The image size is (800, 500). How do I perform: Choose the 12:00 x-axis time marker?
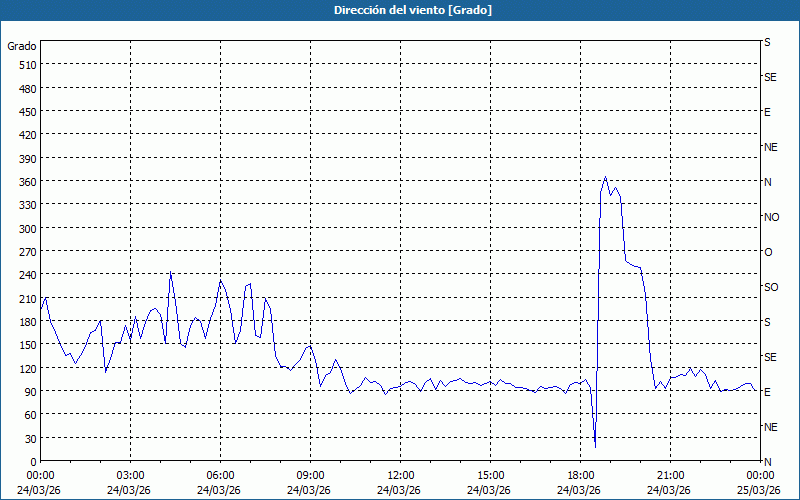[x=400, y=475]
